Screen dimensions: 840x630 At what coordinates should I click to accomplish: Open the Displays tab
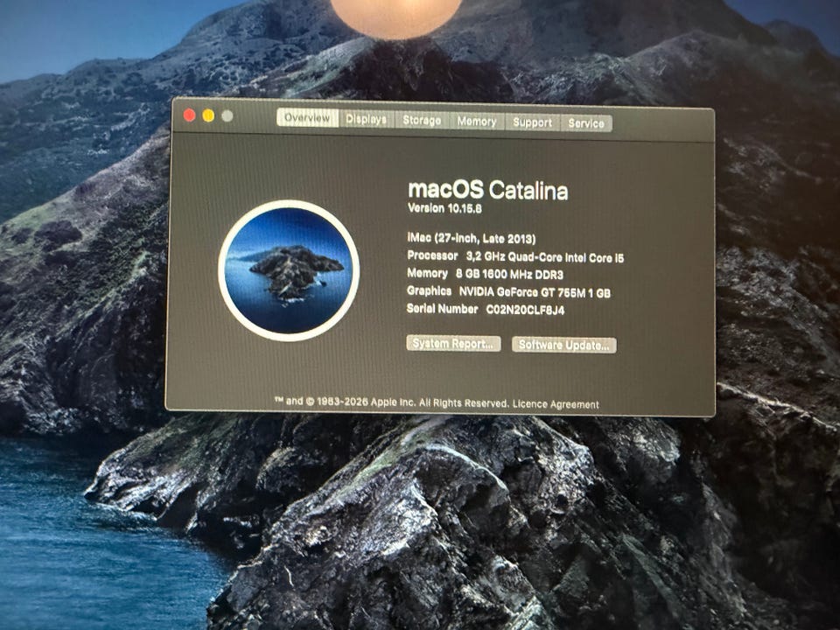(x=367, y=119)
